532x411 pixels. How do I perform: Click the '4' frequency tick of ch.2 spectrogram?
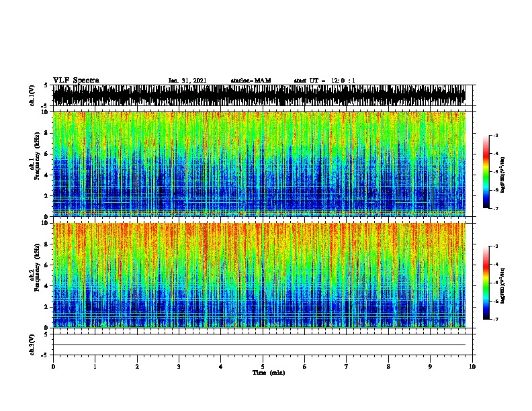(x=47, y=286)
